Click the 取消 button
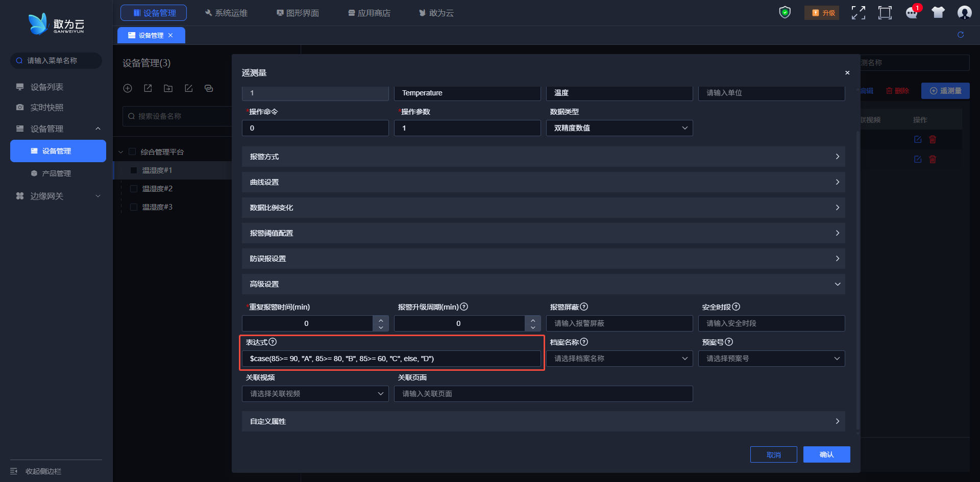 coord(773,454)
